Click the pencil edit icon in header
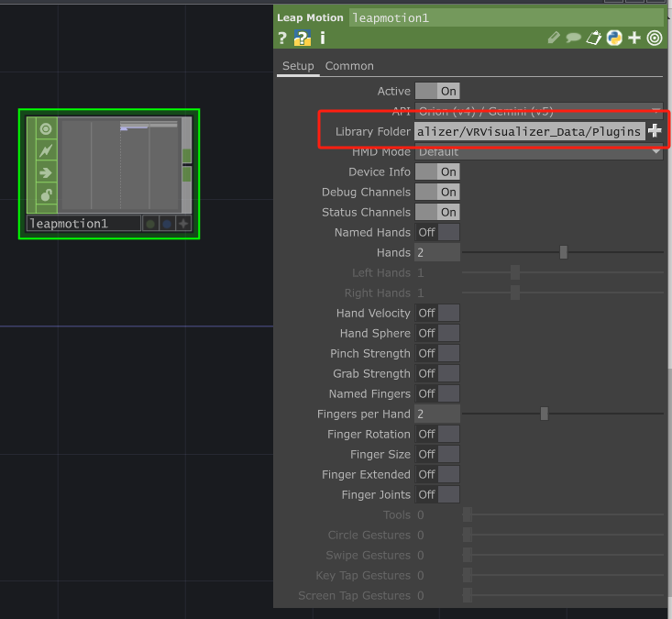The height and width of the screenshot is (619, 672). pos(554,38)
